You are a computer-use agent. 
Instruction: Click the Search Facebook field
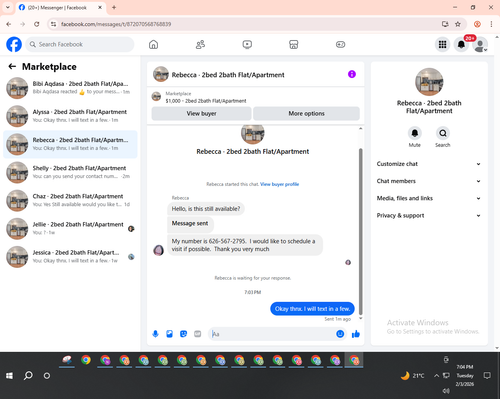point(80,44)
